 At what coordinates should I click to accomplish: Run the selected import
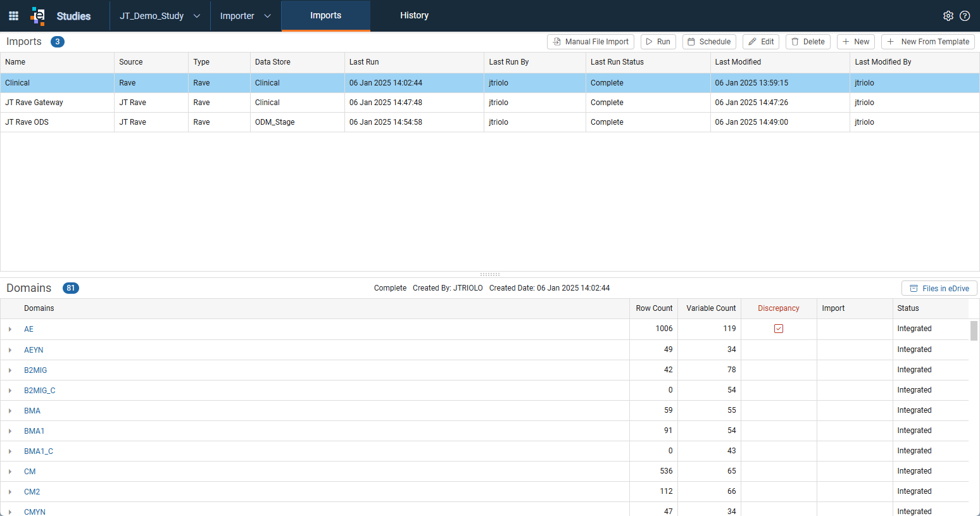tap(658, 42)
